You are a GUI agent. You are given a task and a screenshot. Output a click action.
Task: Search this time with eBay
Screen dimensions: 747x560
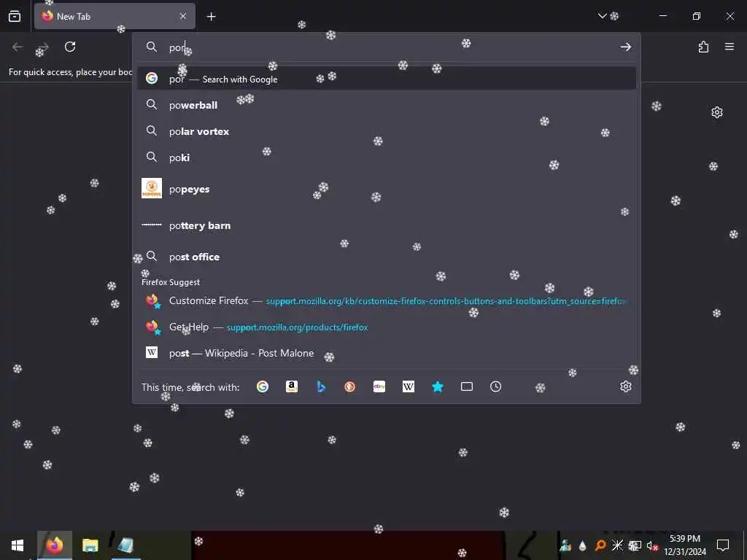(379, 386)
